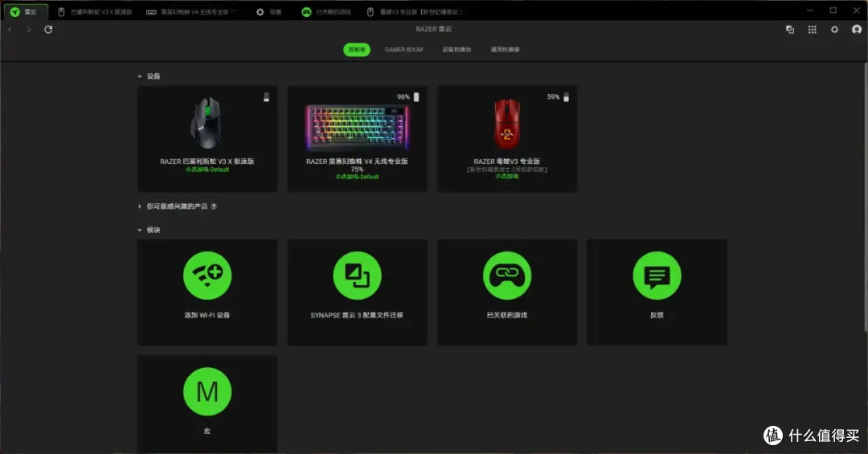Expand the 你可能感兴趣的产品 section

coord(140,207)
